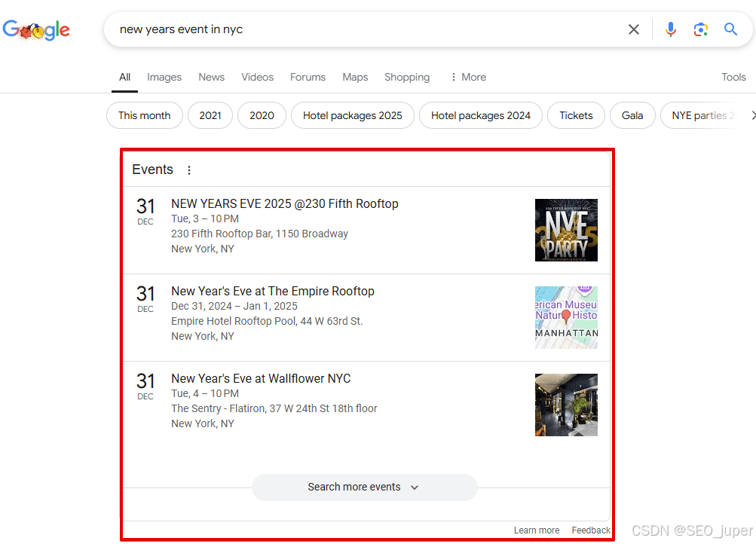
Task: Open New Year's Eve at Wallflower NYC event
Action: pyautogui.click(x=261, y=379)
